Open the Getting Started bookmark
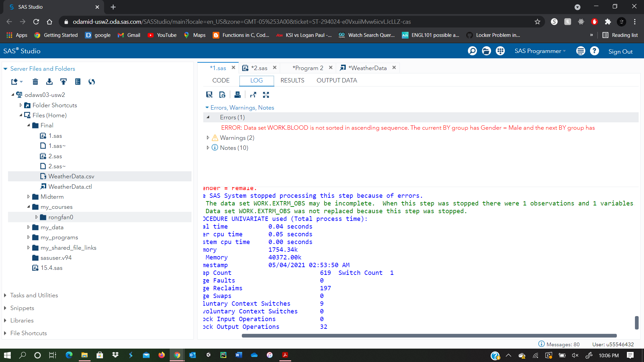The width and height of the screenshot is (644, 362). [56, 35]
